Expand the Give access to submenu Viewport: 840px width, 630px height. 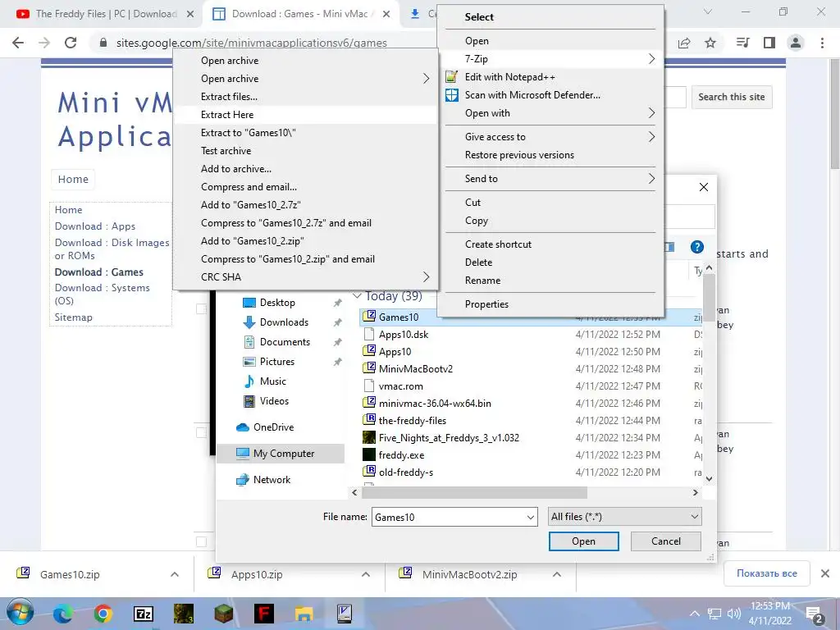coord(550,137)
